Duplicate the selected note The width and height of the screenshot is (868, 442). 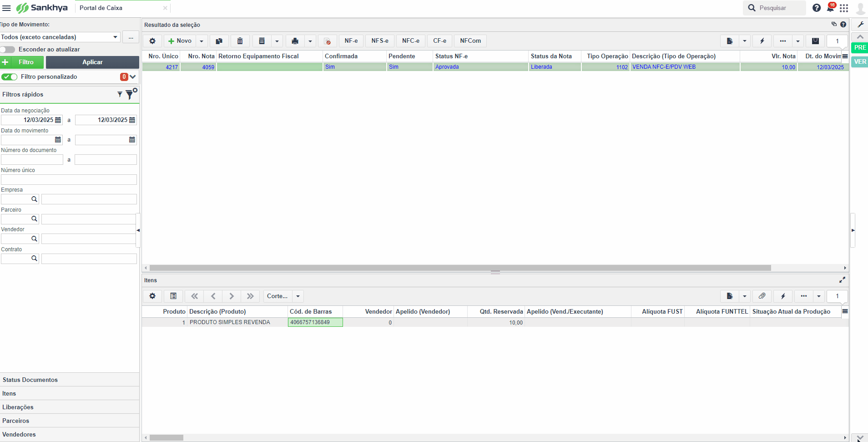click(x=219, y=41)
